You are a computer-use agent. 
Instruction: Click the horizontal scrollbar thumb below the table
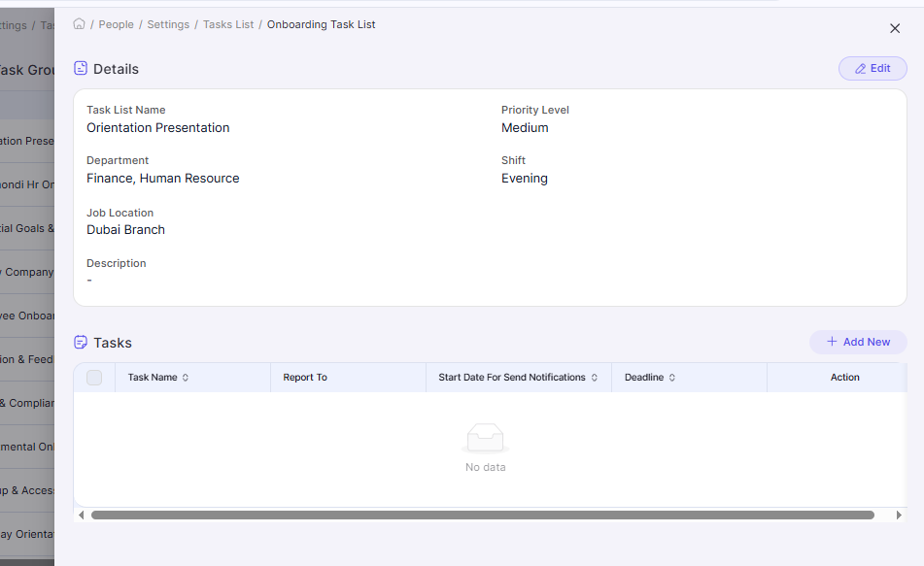click(x=486, y=515)
